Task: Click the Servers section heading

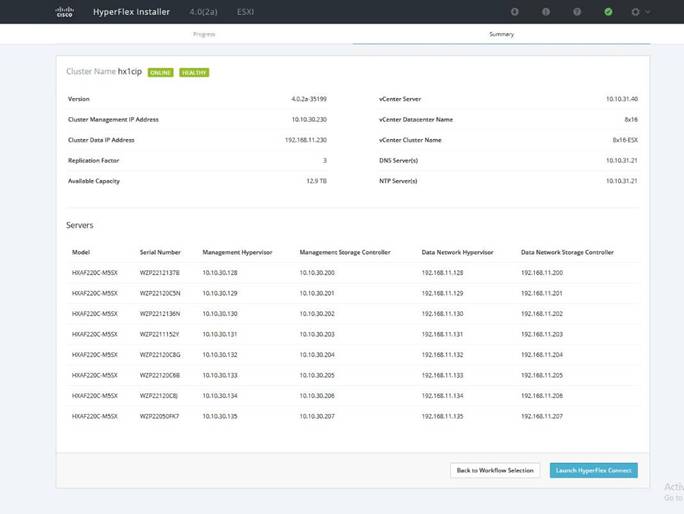Action: pos(80,225)
